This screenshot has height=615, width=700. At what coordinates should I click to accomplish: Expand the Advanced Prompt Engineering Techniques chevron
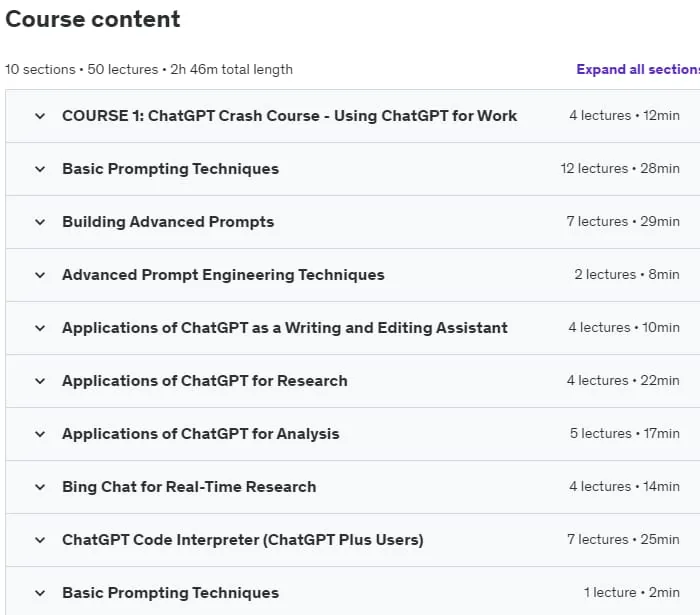tap(40, 275)
